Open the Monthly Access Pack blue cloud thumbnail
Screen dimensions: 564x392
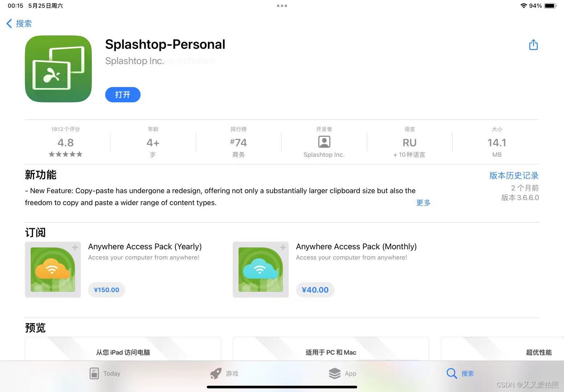(261, 270)
